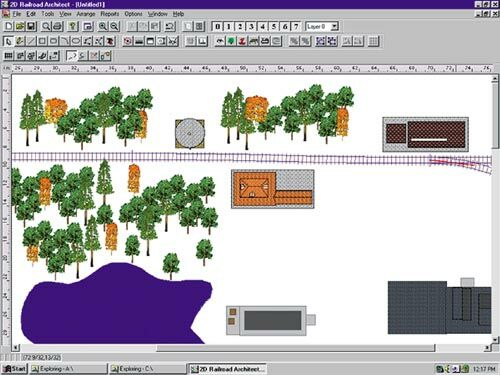Select the rounded rectangle tool
This screenshot has width=500, height=375.
[53, 41]
